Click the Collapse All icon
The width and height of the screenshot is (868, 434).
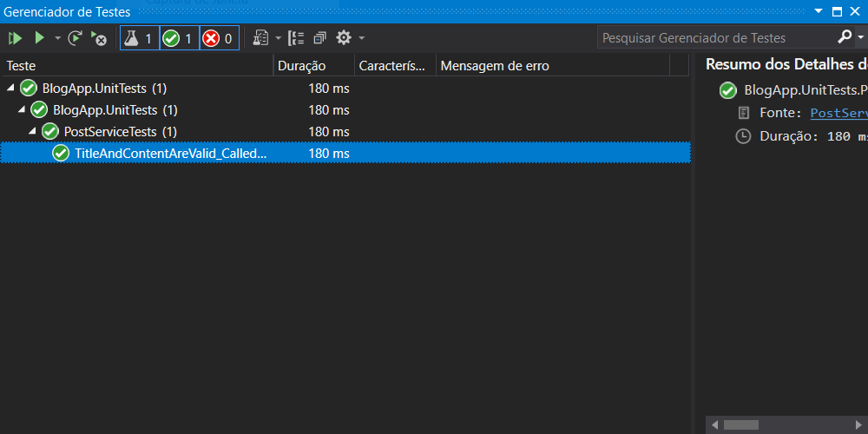tap(319, 38)
